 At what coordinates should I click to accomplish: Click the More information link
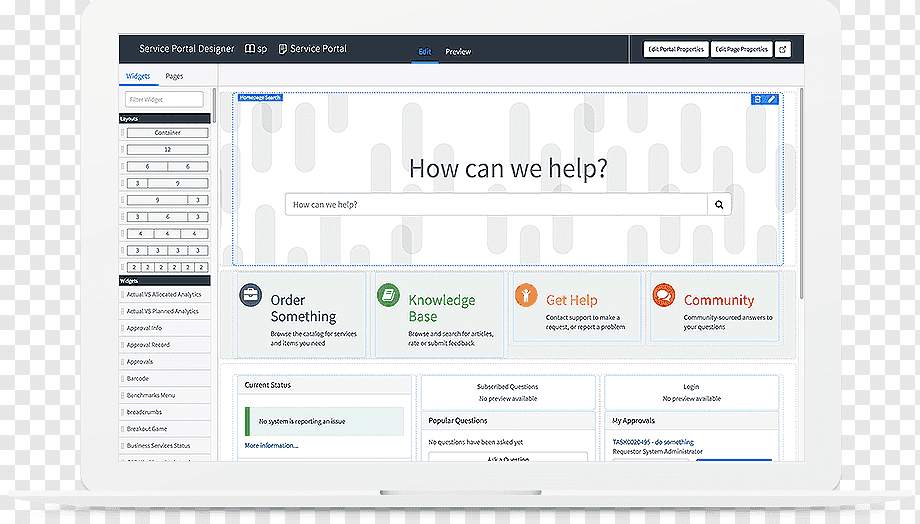pos(271,445)
